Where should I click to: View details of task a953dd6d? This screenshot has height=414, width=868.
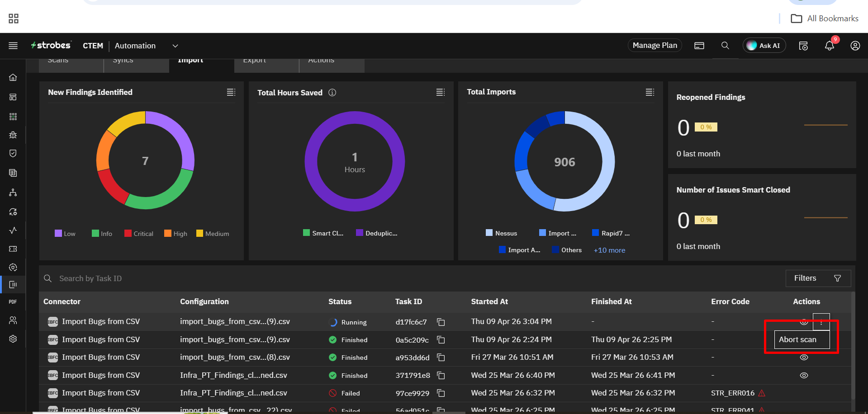coord(804,358)
